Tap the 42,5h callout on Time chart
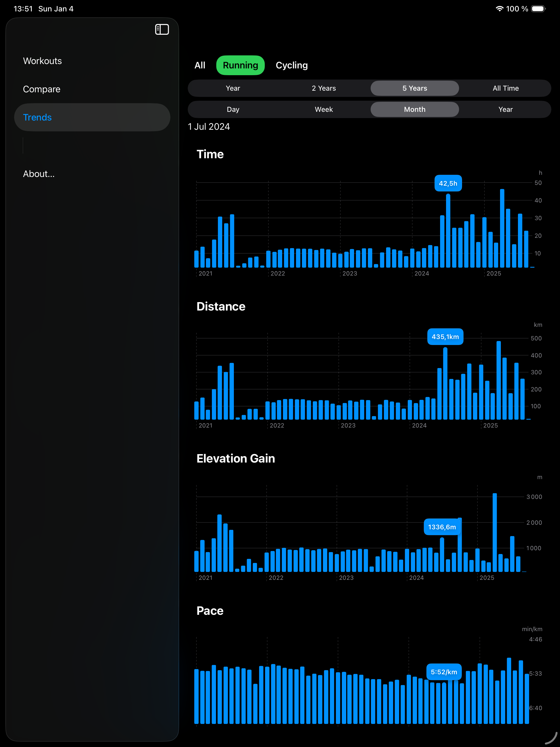Image resolution: width=560 pixels, height=747 pixels. (x=448, y=183)
